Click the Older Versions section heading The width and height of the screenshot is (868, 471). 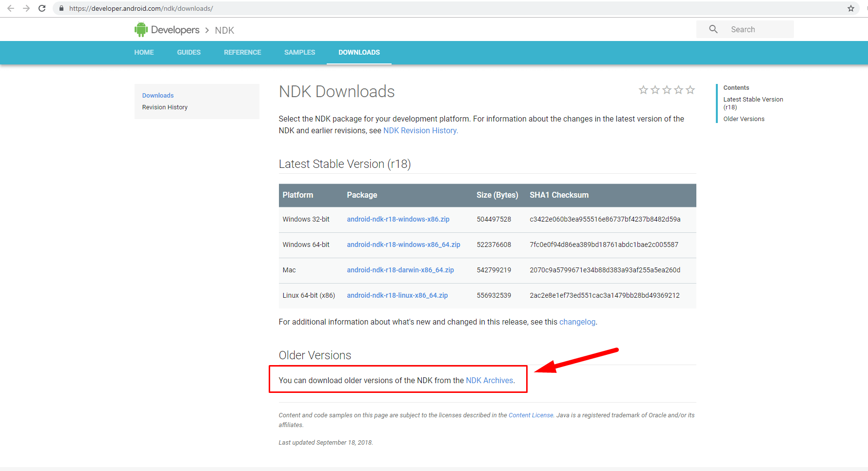click(x=315, y=355)
